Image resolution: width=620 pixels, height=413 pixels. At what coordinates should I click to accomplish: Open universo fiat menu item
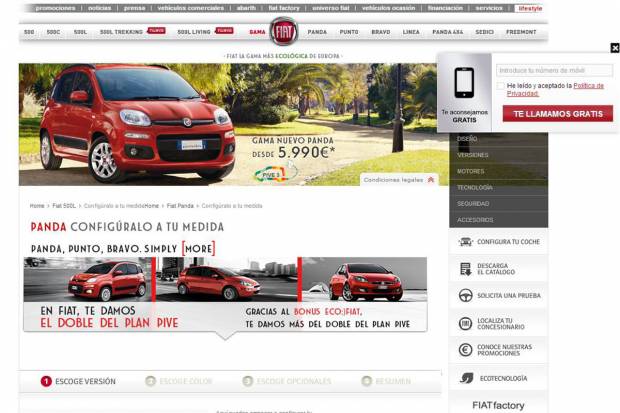point(331,8)
